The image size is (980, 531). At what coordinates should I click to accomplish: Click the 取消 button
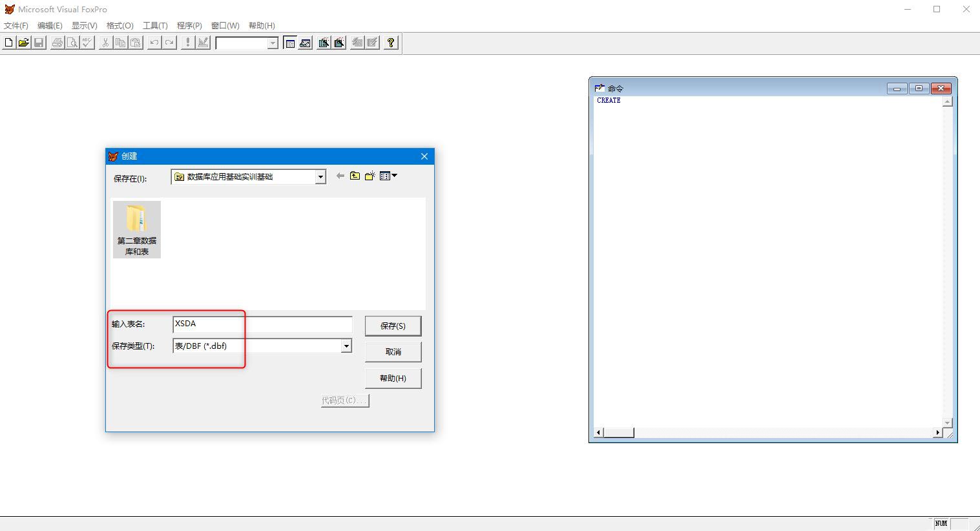point(393,352)
